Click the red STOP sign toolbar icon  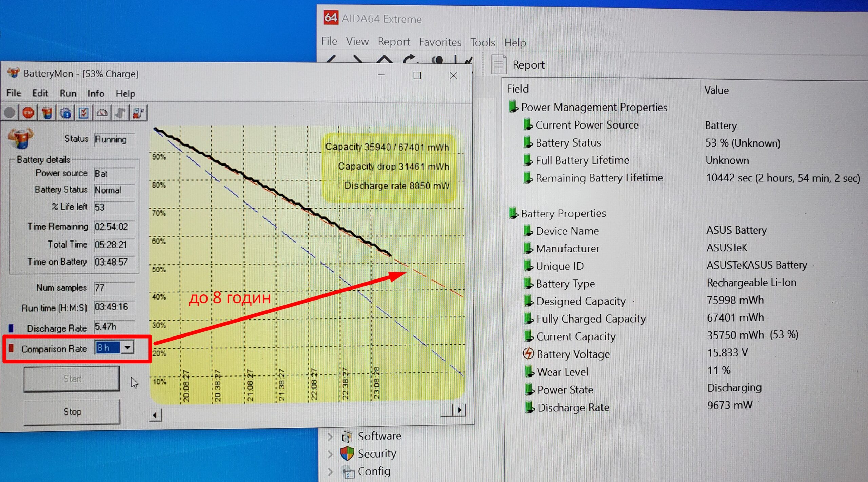coord(28,113)
